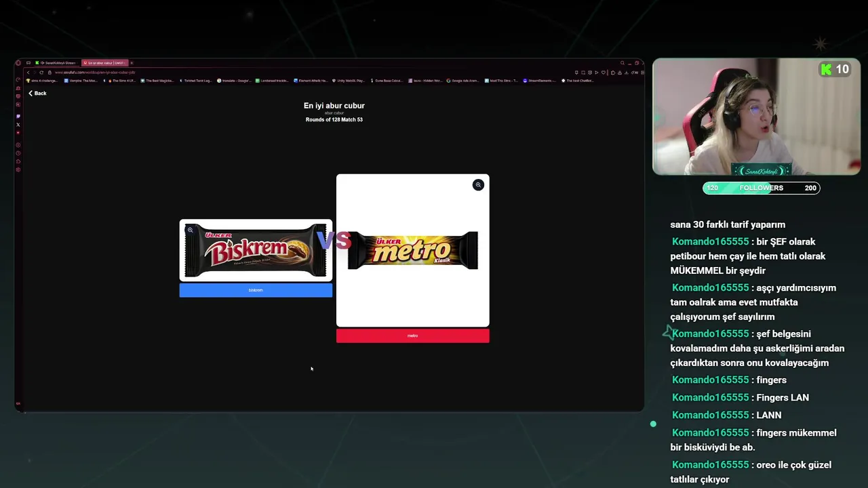Open the 'Google Ads Aram...' bookmark
Viewport: 868px width, 488px height.
point(462,81)
